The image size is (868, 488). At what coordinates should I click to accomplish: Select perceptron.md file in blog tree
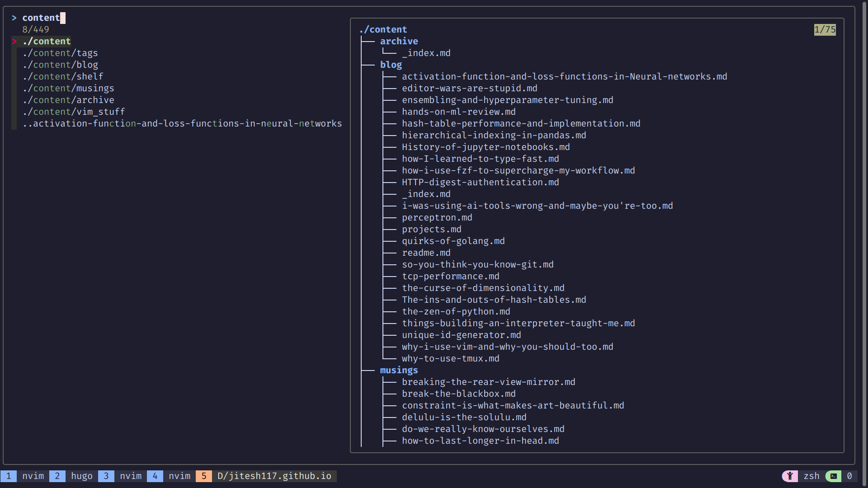437,217
